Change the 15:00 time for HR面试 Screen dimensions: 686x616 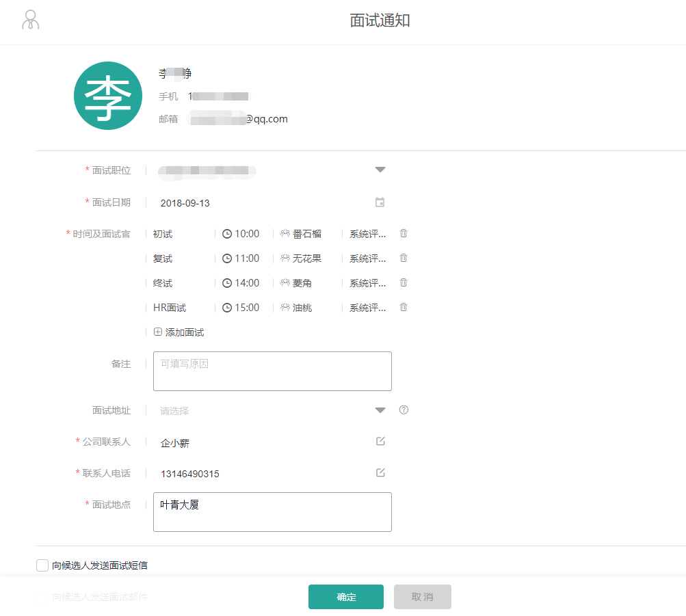[x=247, y=308]
